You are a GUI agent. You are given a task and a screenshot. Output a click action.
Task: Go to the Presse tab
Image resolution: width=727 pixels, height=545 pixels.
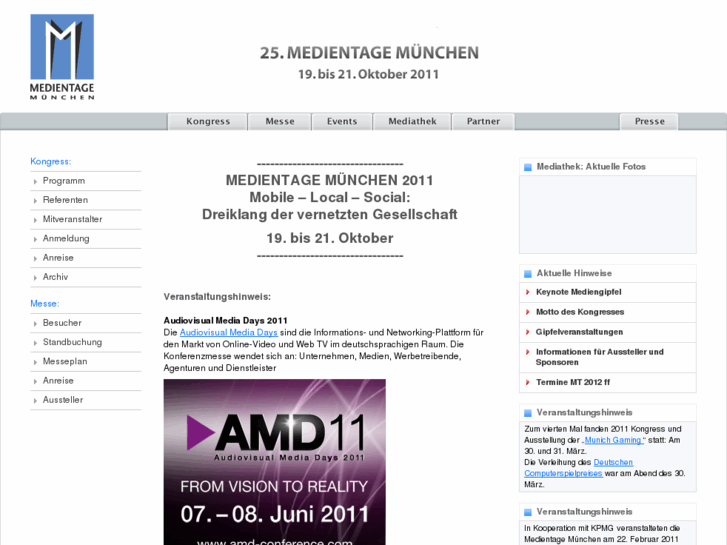[649, 122]
